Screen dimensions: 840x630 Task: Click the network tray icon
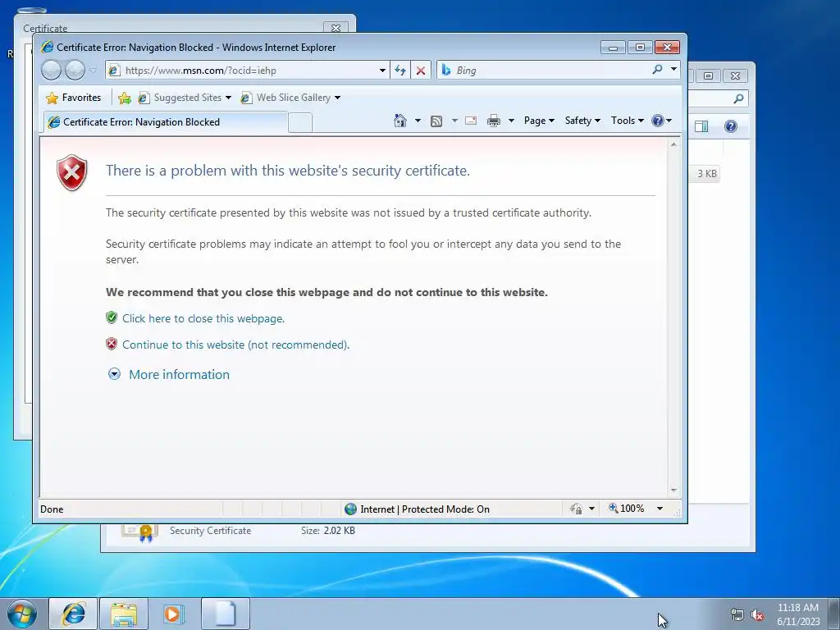point(737,615)
